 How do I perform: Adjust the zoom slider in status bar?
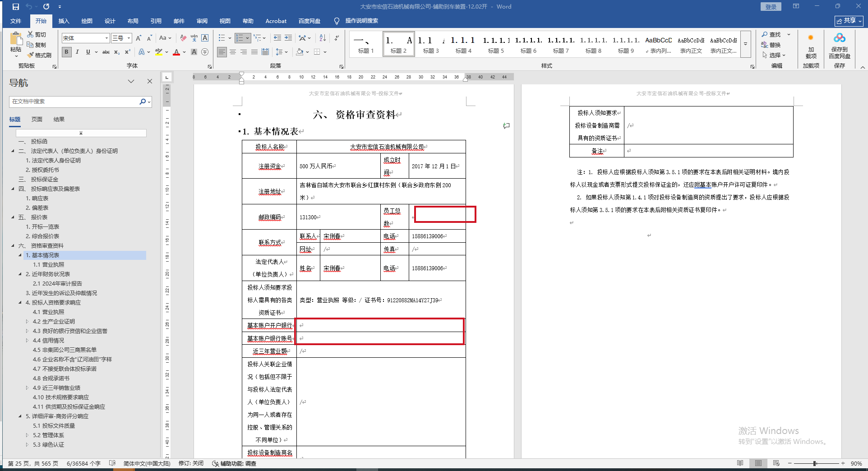[815, 463]
